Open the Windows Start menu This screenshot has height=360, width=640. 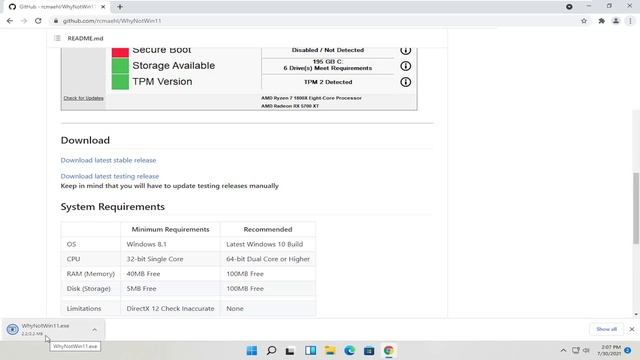(252, 351)
